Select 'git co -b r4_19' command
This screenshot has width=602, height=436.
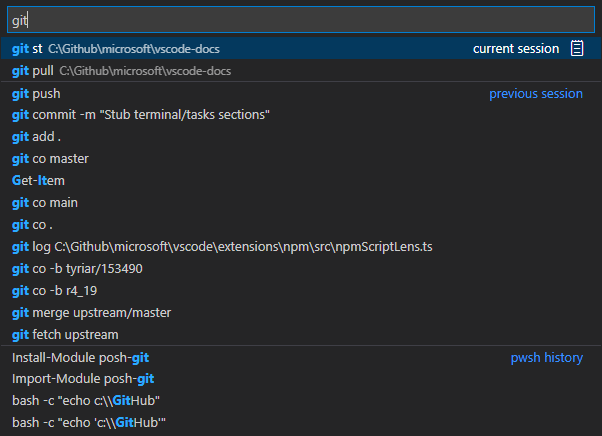tap(54, 291)
